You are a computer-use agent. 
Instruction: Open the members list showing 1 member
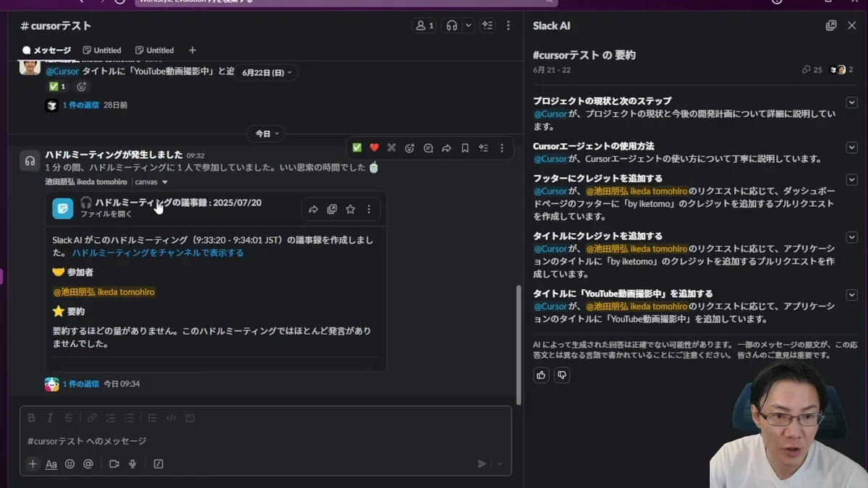[x=424, y=25]
